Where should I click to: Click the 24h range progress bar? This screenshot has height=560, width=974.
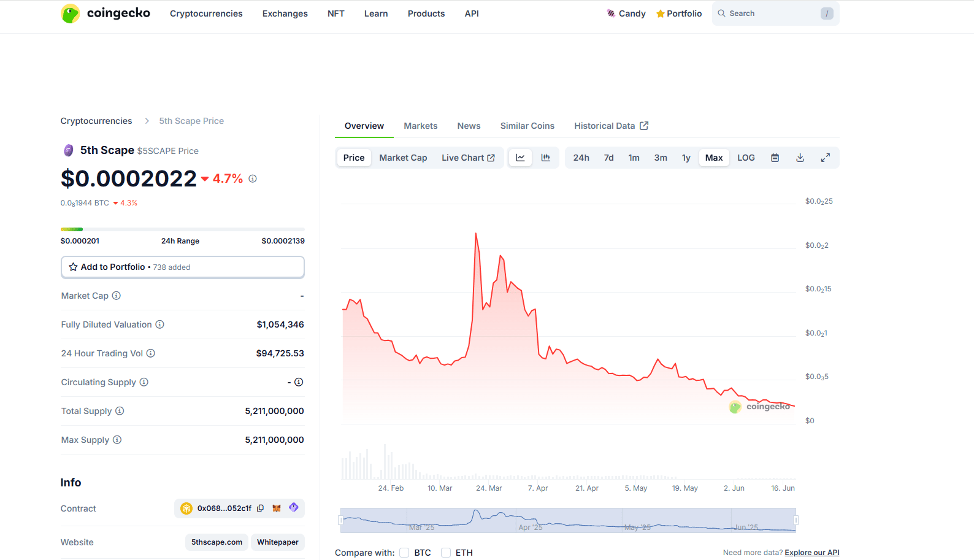(183, 229)
